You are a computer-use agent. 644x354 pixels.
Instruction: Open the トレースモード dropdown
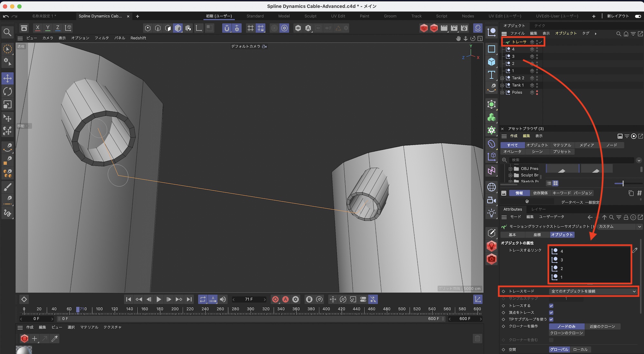593,291
